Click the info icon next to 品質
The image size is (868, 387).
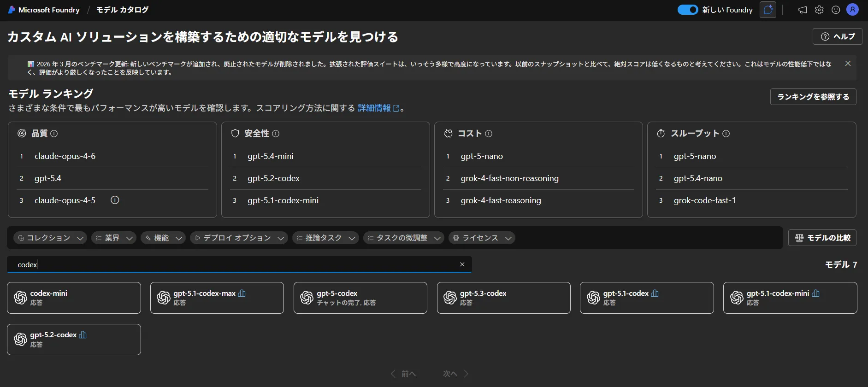point(54,134)
